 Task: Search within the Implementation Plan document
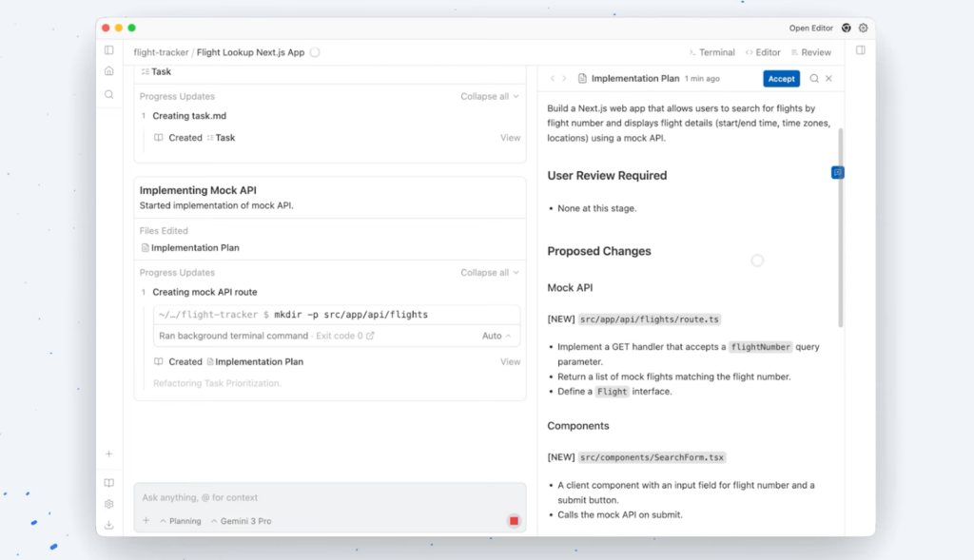[x=814, y=79]
